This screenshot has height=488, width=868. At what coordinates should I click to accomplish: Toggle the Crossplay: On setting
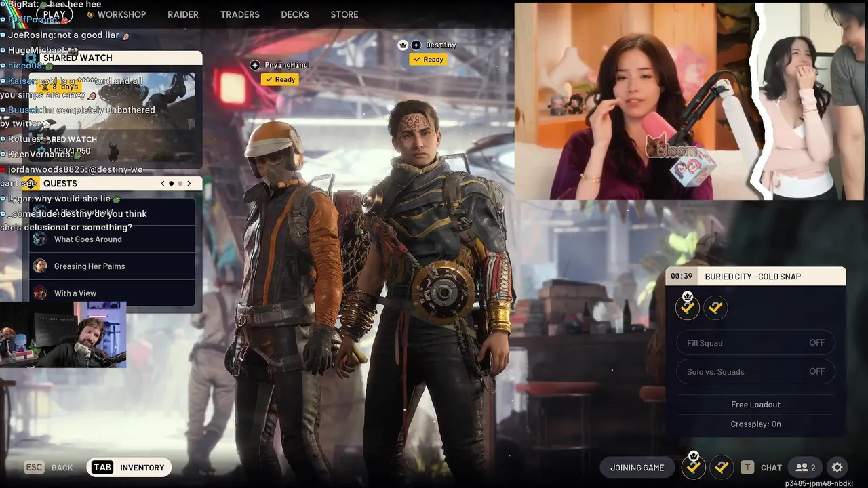(x=755, y=424)
